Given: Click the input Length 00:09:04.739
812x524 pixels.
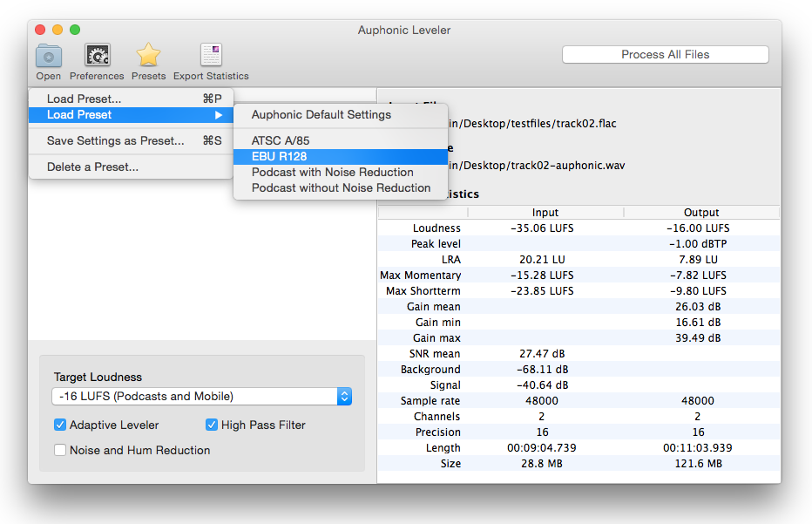Looking at the screenshot, I should [x=542, y=448].
